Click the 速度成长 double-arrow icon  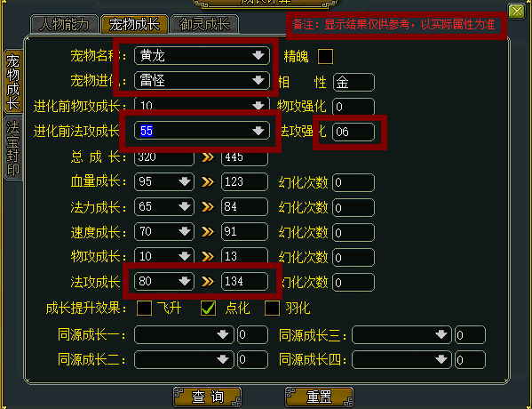tap(208, 232)
